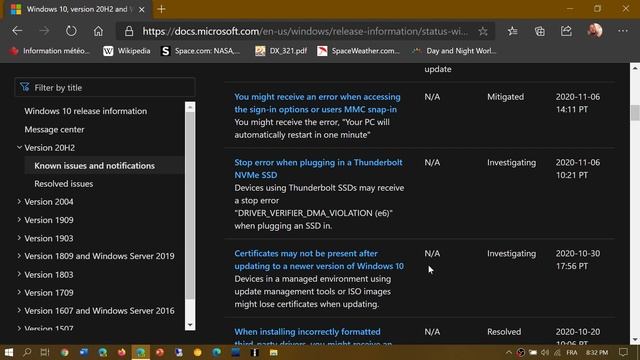View site info via the lock icon

[x=129, y=31]
